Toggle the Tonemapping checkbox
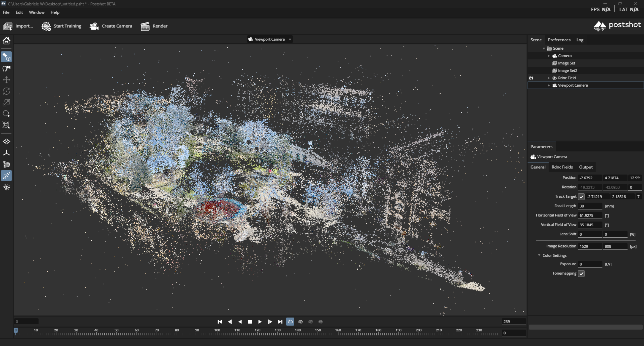644x346 pixels. pyautogui.click(x=581, y=273)
